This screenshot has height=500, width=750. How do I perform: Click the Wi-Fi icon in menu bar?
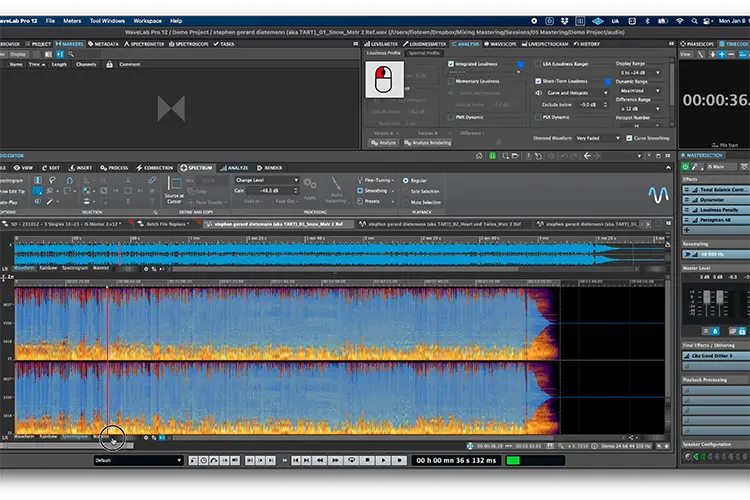tap(680, 21)
